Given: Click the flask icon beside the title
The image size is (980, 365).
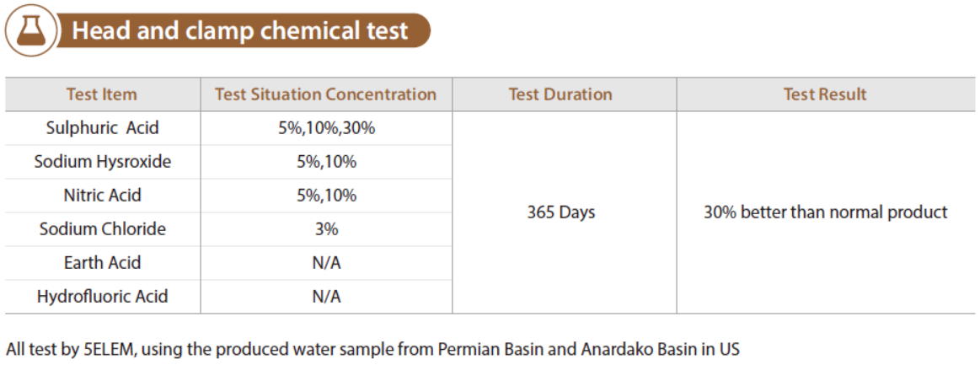Looking at the screenshot, I should (x=30, y=30).
